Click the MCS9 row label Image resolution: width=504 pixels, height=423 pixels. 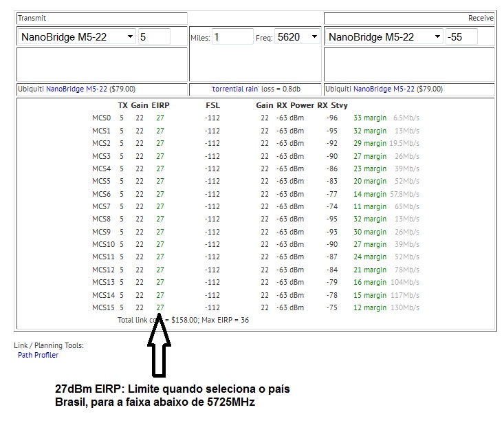point(101,232)
